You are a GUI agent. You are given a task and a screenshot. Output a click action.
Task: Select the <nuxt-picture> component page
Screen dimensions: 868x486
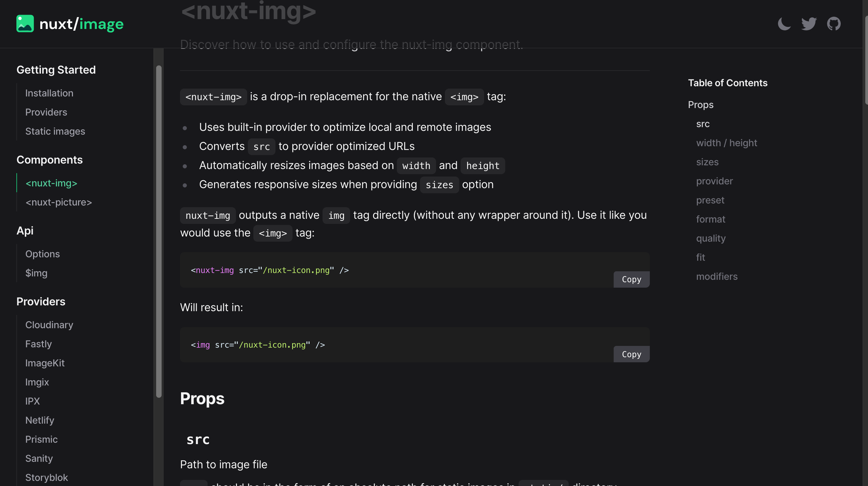(x=58, y=202)
